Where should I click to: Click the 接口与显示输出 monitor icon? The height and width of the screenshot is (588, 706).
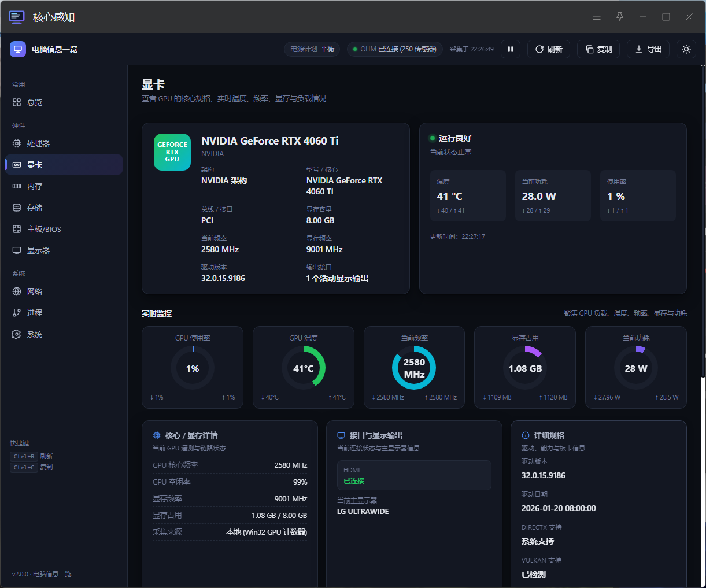[341, 435]
